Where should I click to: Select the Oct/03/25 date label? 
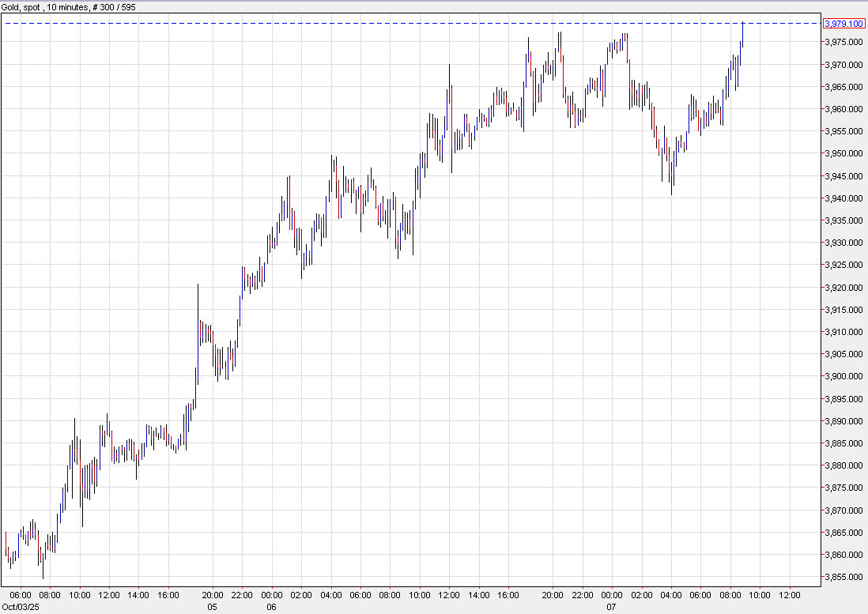pyautogui.click(x=20, y=608)
